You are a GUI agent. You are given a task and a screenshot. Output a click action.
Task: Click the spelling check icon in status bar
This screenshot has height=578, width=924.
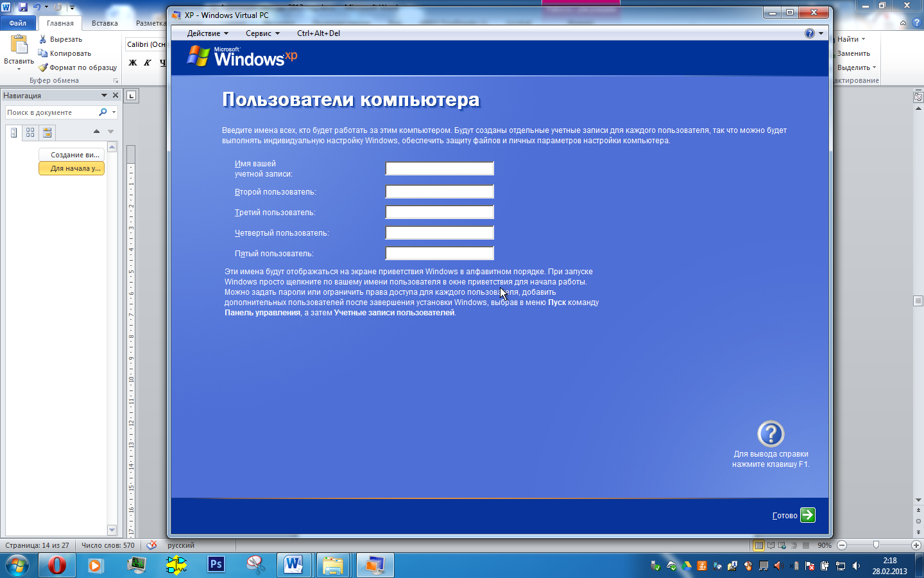pos(151,545)
